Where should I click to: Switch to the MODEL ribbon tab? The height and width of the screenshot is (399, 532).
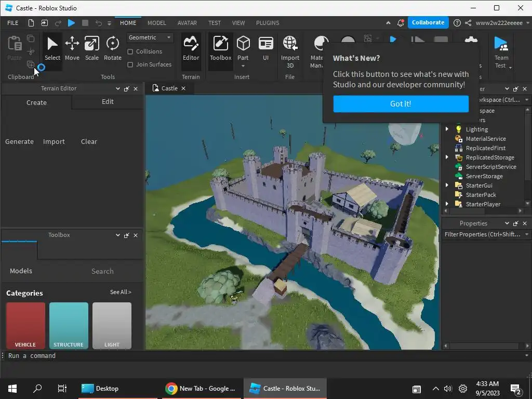click(x=157, y=23)
